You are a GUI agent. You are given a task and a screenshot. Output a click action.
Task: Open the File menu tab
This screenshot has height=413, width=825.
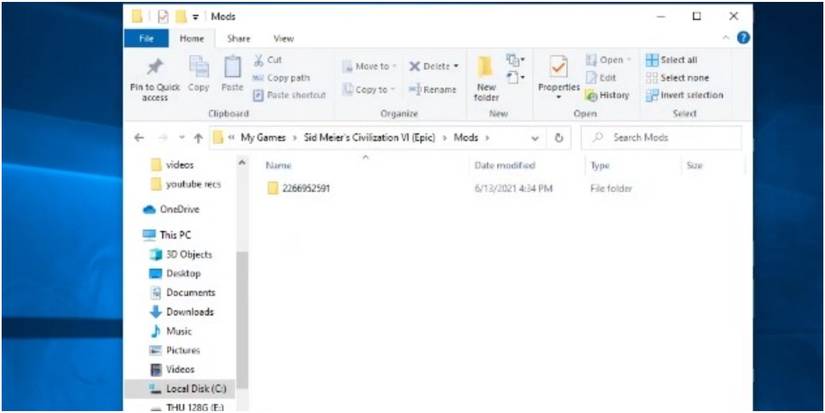pos(146,38)
